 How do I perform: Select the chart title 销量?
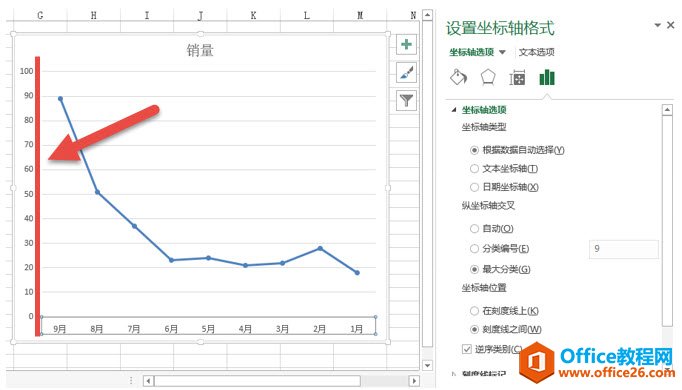coord(200,51)
